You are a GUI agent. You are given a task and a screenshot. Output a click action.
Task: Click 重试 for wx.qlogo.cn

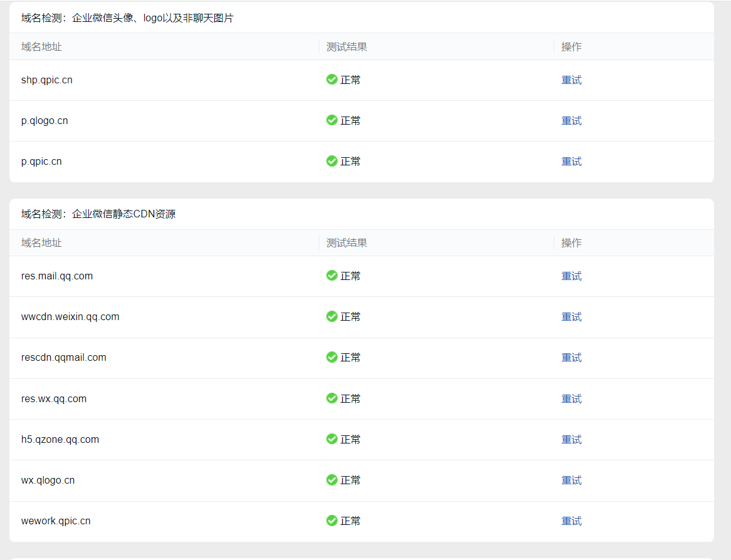(x=571, y=480)
